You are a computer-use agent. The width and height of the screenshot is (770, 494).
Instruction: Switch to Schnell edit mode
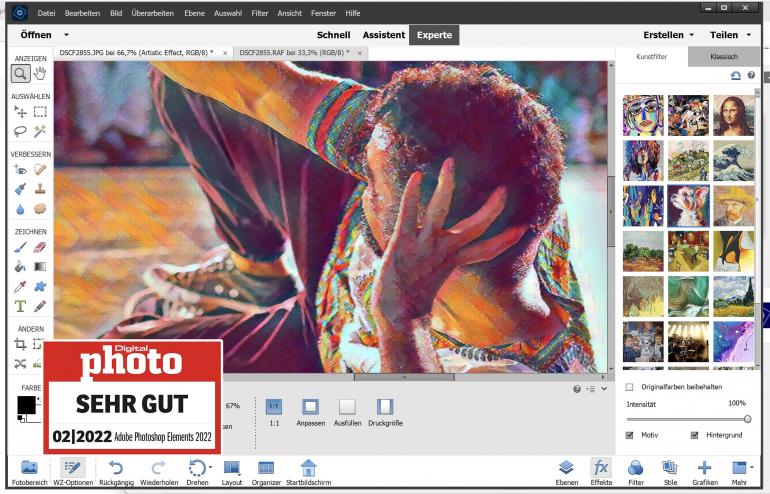coord(333,35)
